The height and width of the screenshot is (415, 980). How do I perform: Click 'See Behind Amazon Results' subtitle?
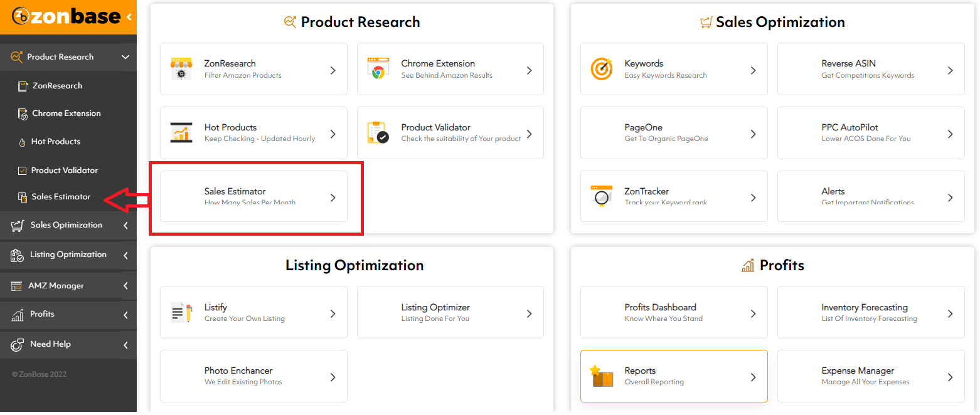tap(447, 75)
